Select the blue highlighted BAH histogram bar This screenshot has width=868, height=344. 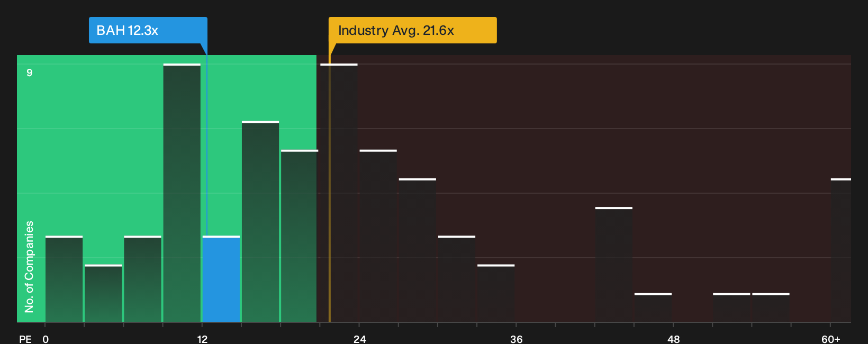(221, 279)
